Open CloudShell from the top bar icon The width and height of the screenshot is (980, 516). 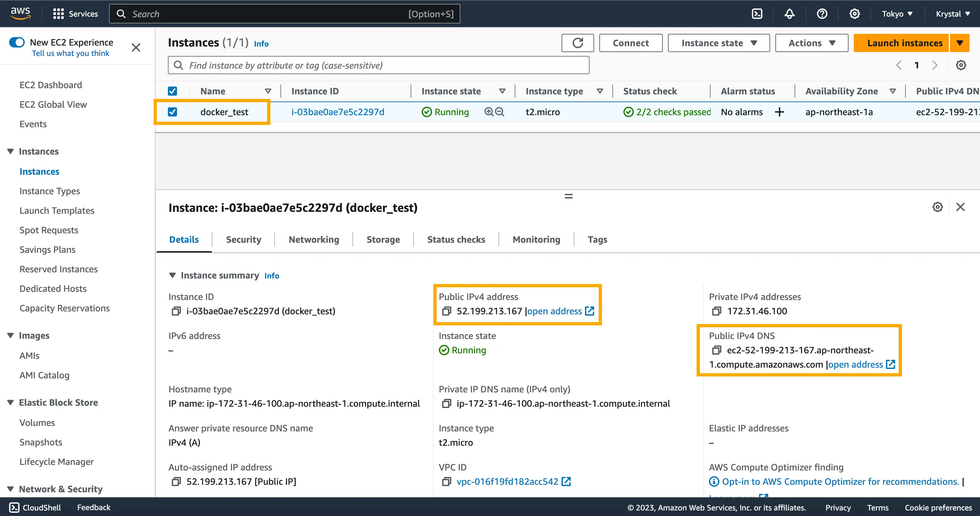[x=757, y=14]
